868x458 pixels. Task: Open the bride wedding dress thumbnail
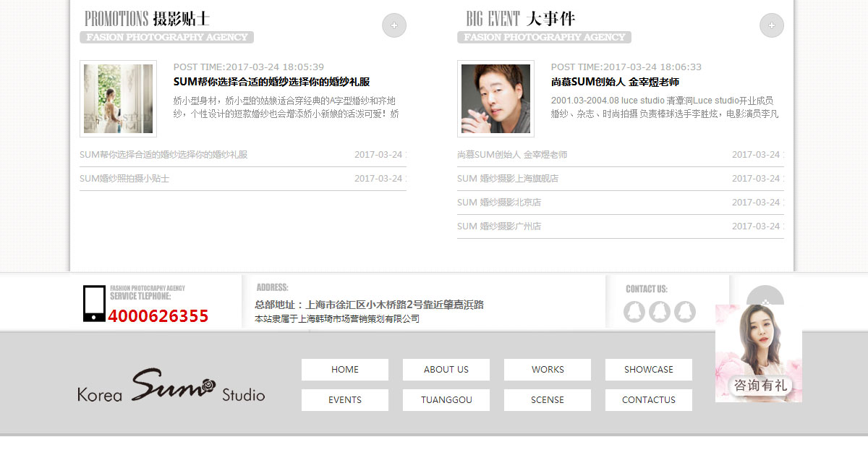(118, 98)
